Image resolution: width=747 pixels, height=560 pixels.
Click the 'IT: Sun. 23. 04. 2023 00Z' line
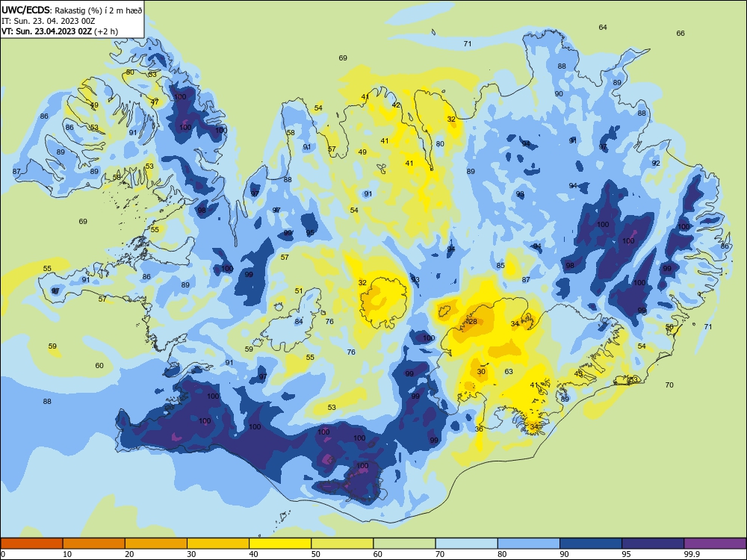(48, 21)
